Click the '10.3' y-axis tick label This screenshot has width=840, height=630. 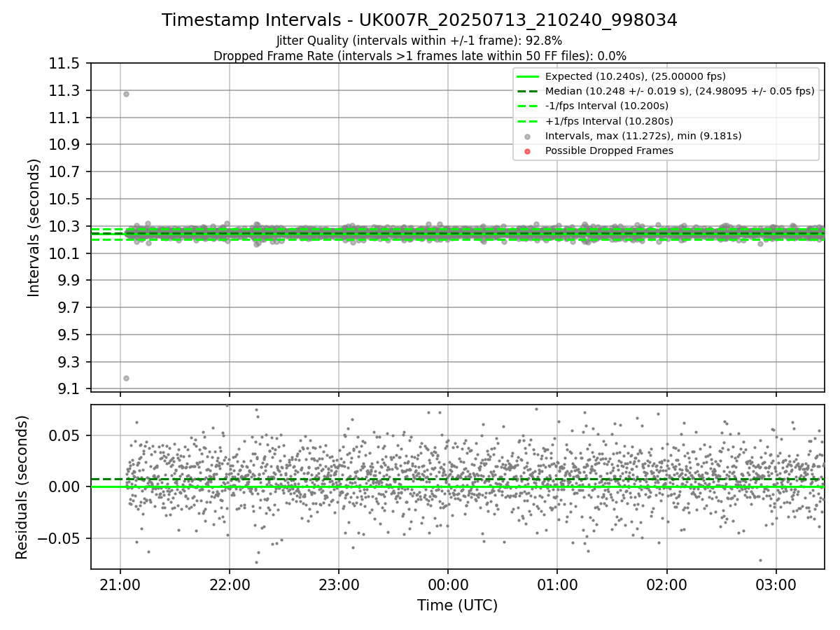(63, 227)
